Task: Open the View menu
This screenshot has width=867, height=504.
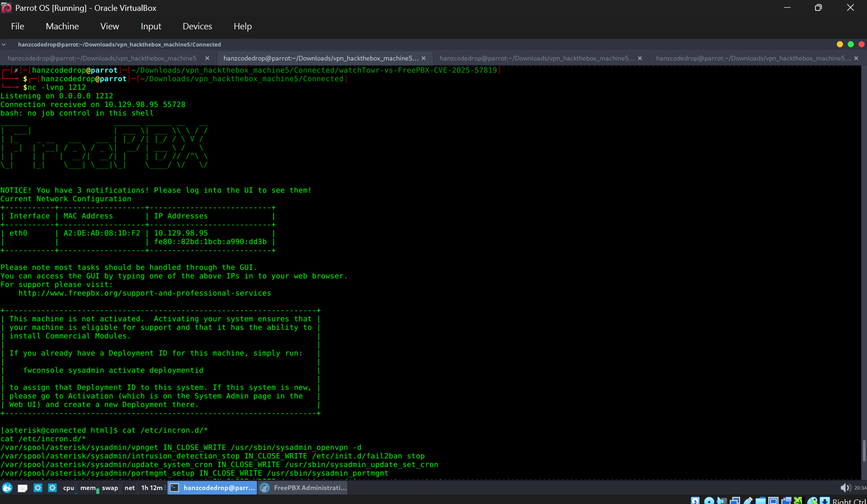Action: coord(109,26)
